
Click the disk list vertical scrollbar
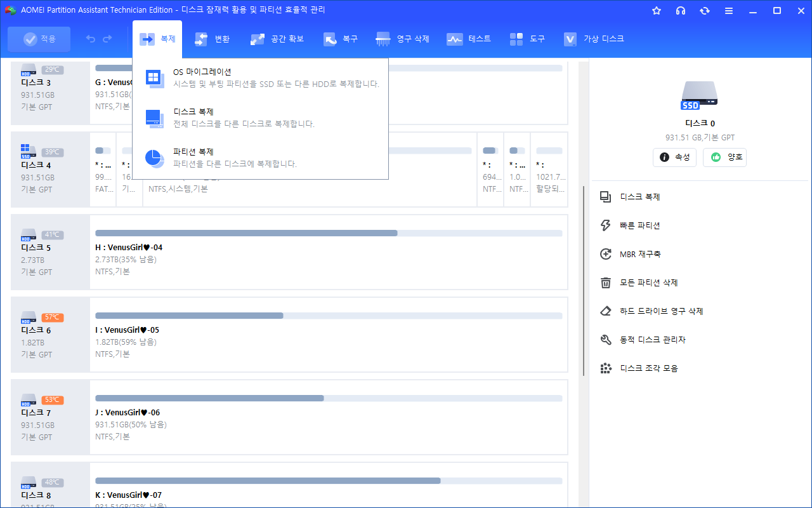coord(583,279)
